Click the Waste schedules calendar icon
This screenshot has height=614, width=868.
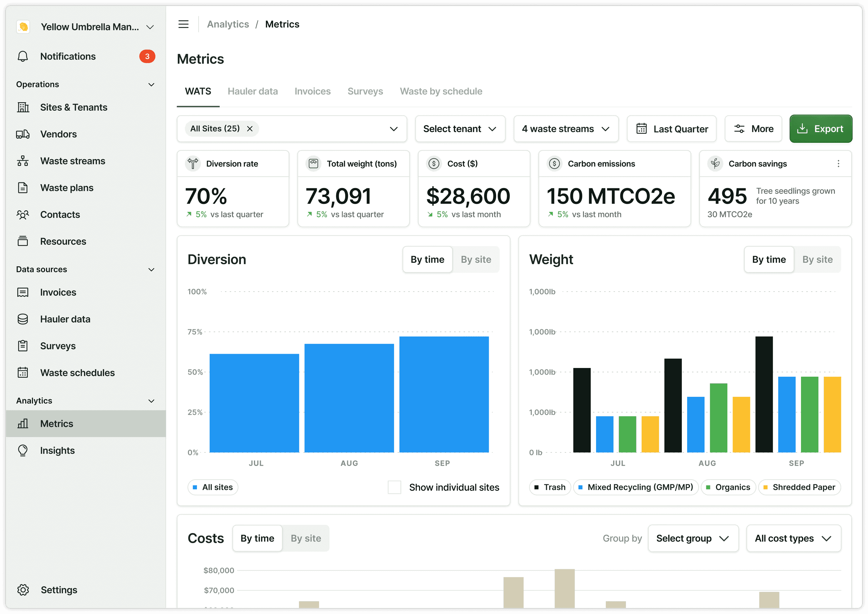[x=23, y=373]
